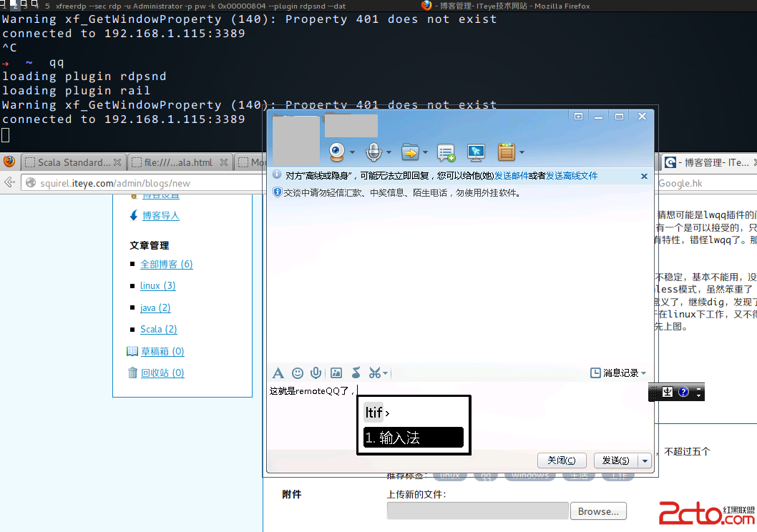This screenshot has width=757, height=532.
Task: Open 全部博客 (6) category link
Action: point(167,265)
